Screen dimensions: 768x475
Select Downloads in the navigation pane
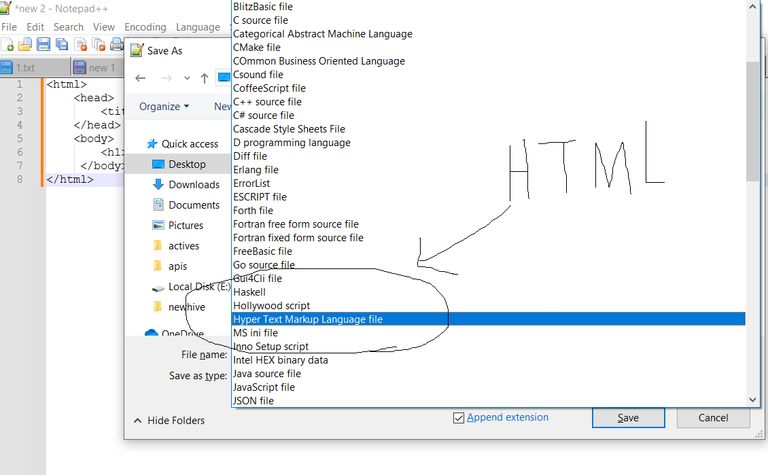[x=186, y=185]
